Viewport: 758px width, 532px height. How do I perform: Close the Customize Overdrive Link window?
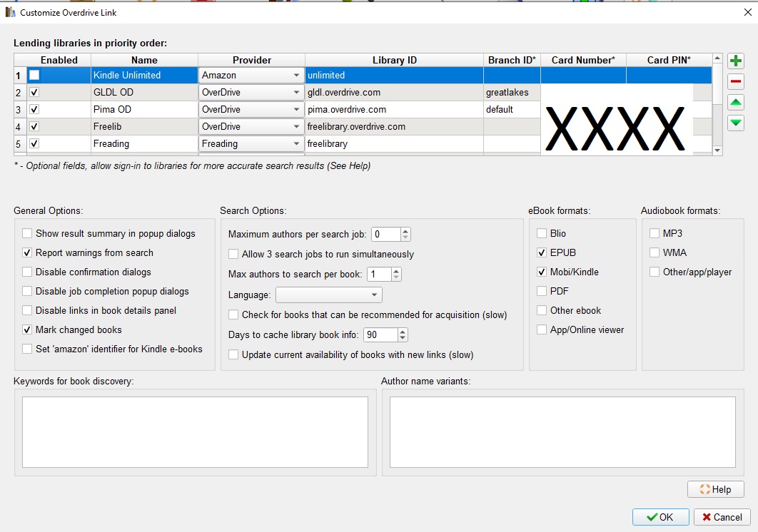coord(747,12)
